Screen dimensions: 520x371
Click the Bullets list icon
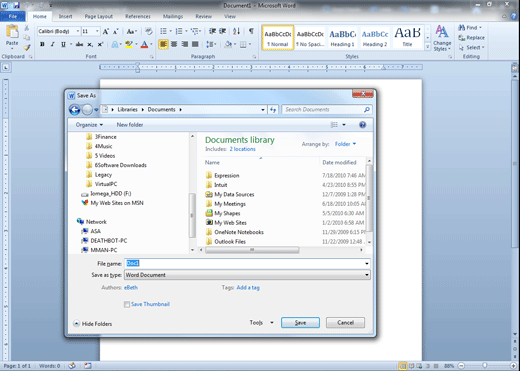pos(163,31)
